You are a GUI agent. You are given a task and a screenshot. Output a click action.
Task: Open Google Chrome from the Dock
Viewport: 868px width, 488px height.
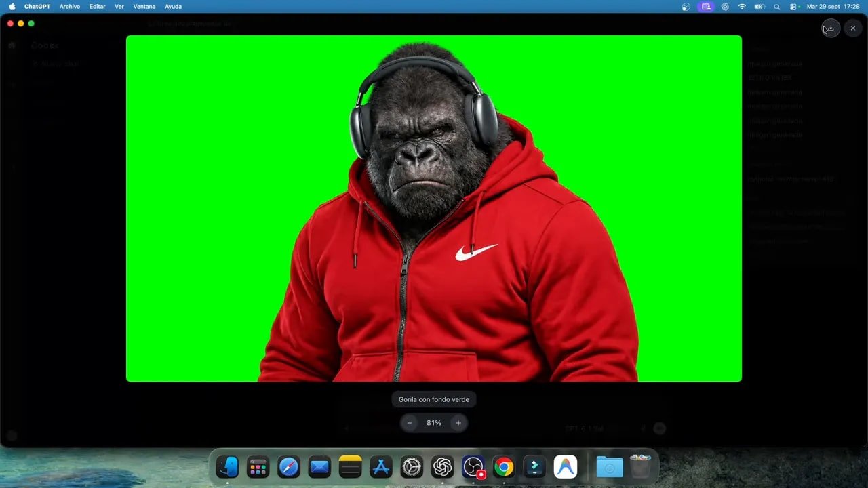(x=504, y=467)
